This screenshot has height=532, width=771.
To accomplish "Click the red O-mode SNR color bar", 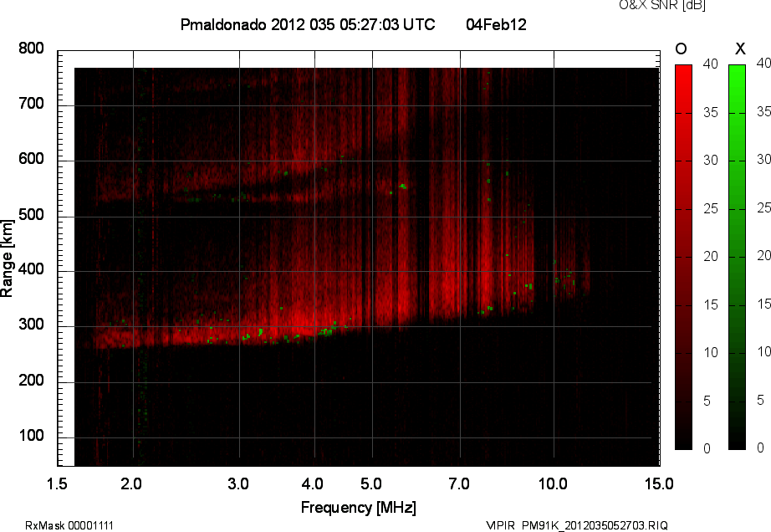I will [x=683, y=257].
